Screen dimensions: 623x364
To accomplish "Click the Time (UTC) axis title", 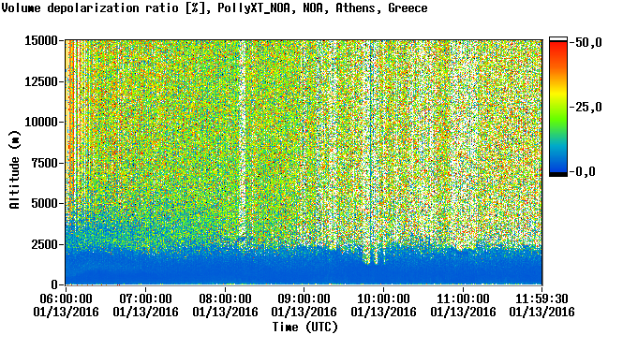I will pyautogui.click(x=304, y=328).
